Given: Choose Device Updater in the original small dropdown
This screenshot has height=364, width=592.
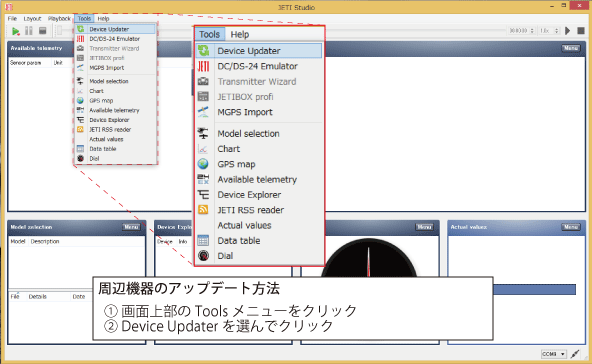Looking at the screenshot, I should point(116,29).
